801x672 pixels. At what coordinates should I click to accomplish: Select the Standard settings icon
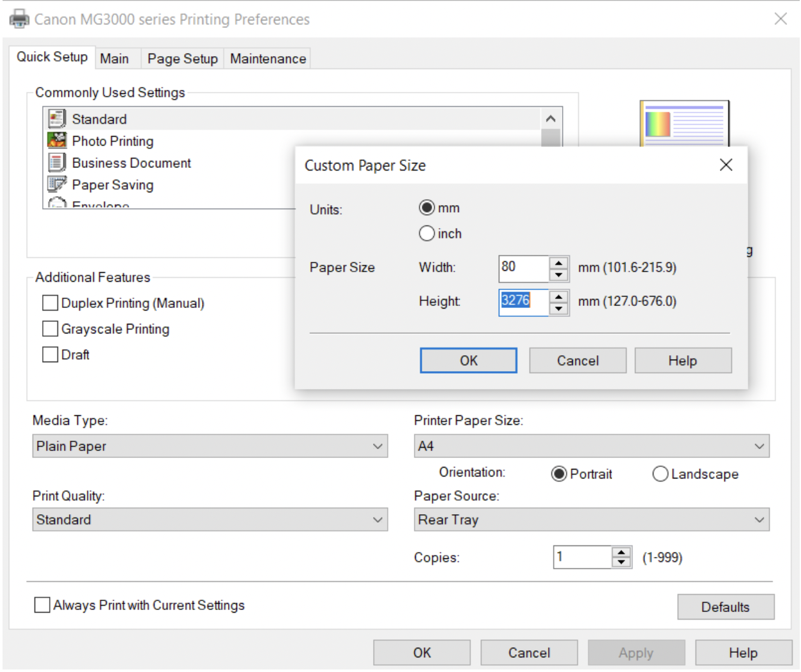(57, 119)
